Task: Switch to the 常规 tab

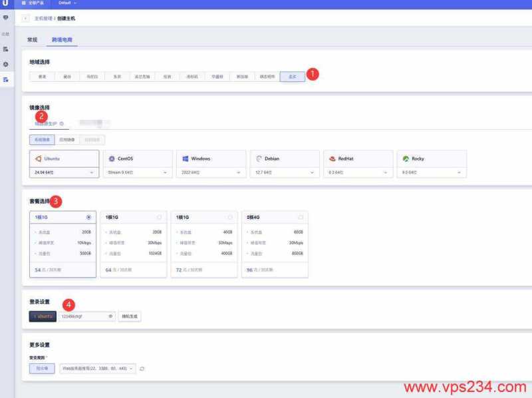Action: pos(32,40)
